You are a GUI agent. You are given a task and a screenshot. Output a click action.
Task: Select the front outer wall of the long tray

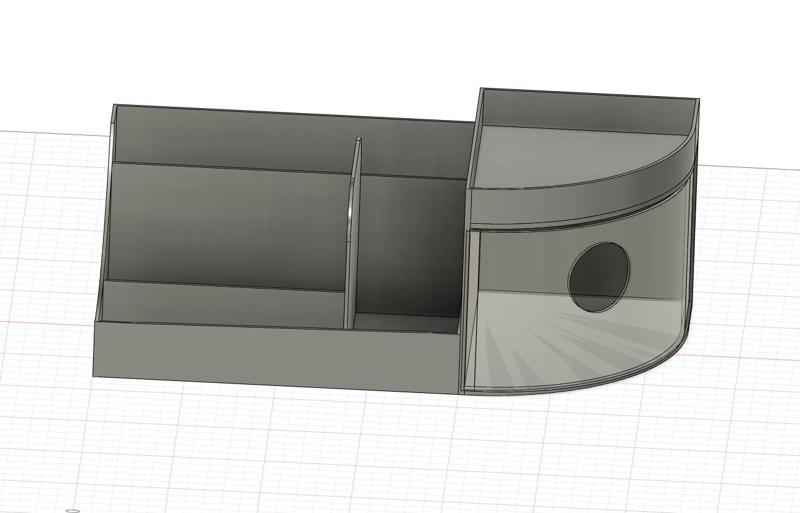276,357
